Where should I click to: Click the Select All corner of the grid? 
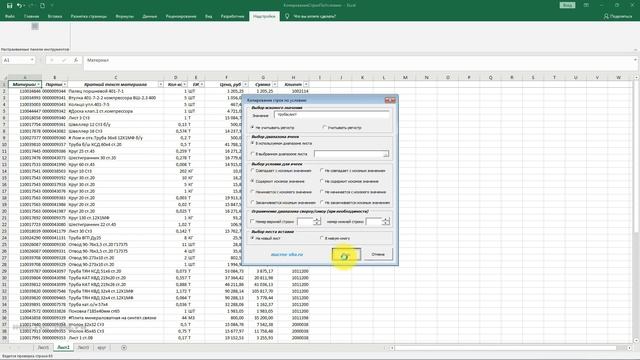click(x=4, y=77)
